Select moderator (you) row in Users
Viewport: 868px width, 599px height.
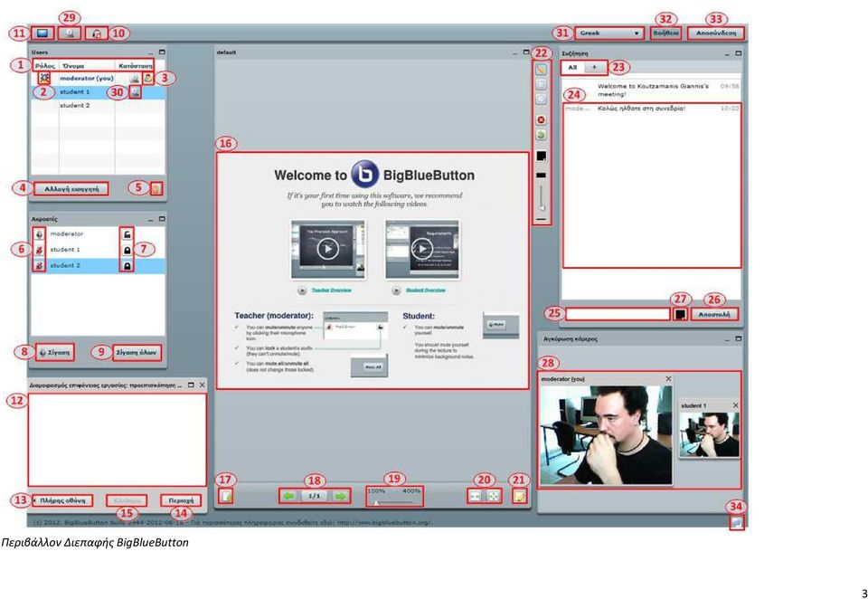coord(99,78)
